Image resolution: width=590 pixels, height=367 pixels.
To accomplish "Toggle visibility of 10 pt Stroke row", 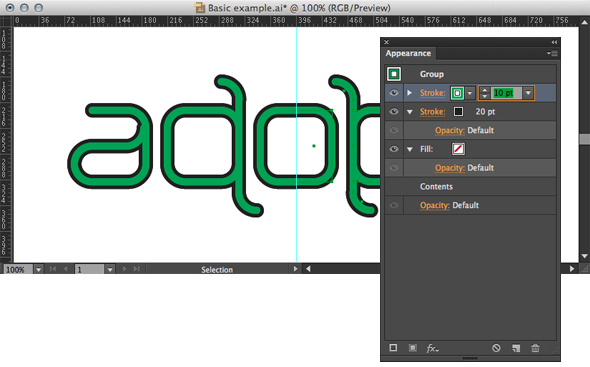I will [x=394, y=93].
